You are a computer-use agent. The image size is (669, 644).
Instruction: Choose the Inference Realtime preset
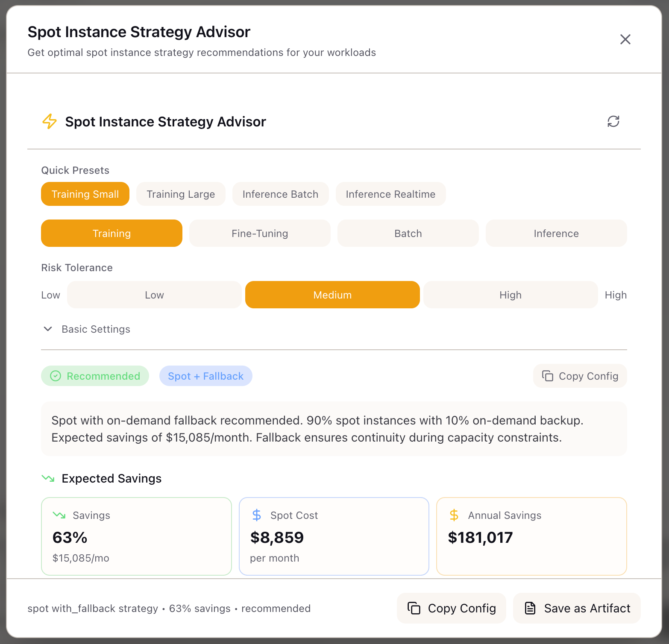click(390, 194)
